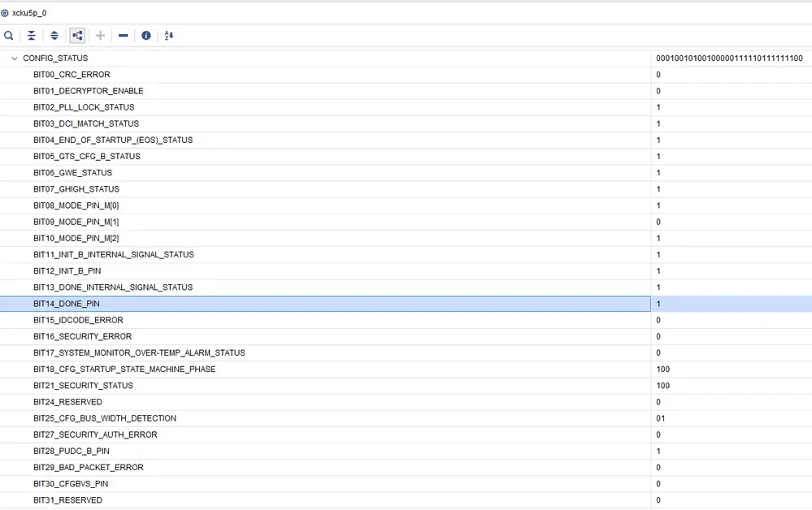The width and height of the screenshot is (812, 510).
Task: Click the plus Add property icon
Action: pos(101,36)
